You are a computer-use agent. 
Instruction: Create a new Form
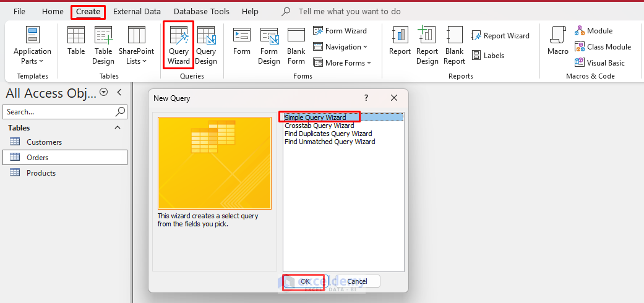click(x=241, y=41)
